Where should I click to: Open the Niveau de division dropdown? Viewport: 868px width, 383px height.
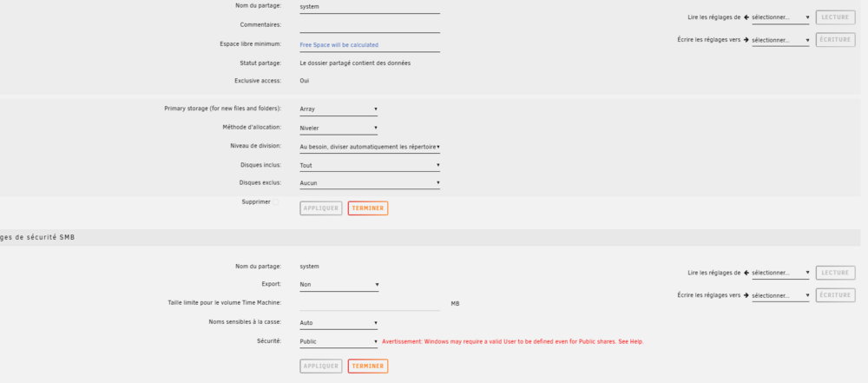pos(370,147)
